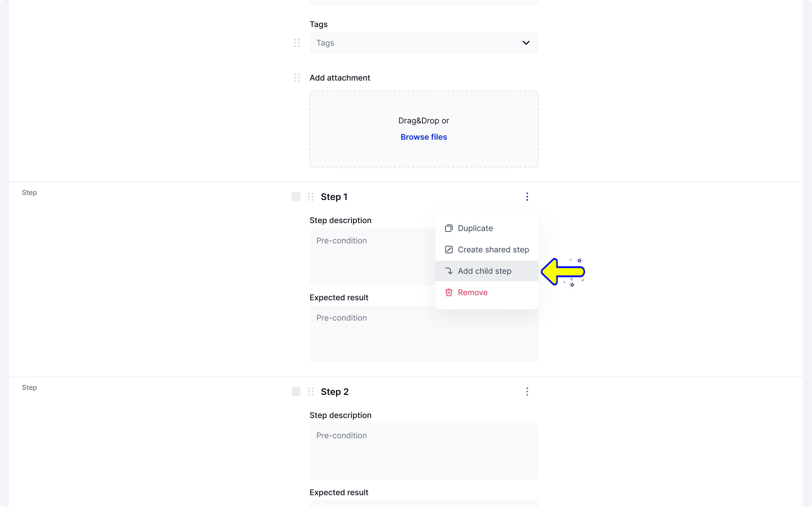The height and width of the screenshot is (507, 812).
Task: Tick the checkbox beside Step 1
Action: point(296,197)
